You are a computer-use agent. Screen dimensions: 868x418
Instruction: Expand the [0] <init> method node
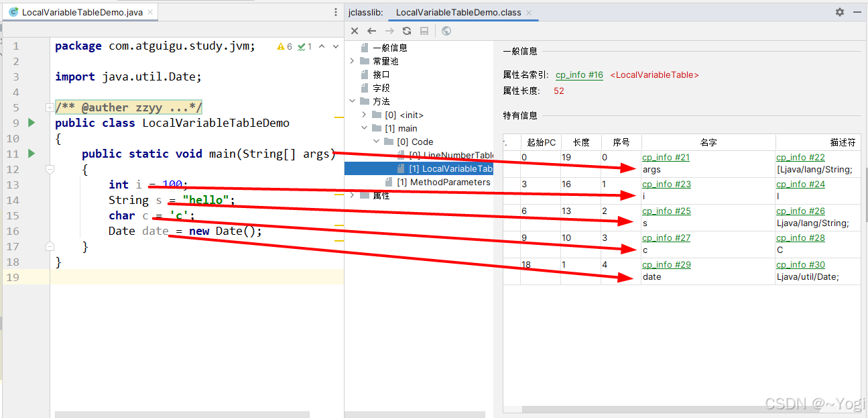pyautogui.click(x=365, y=115)
